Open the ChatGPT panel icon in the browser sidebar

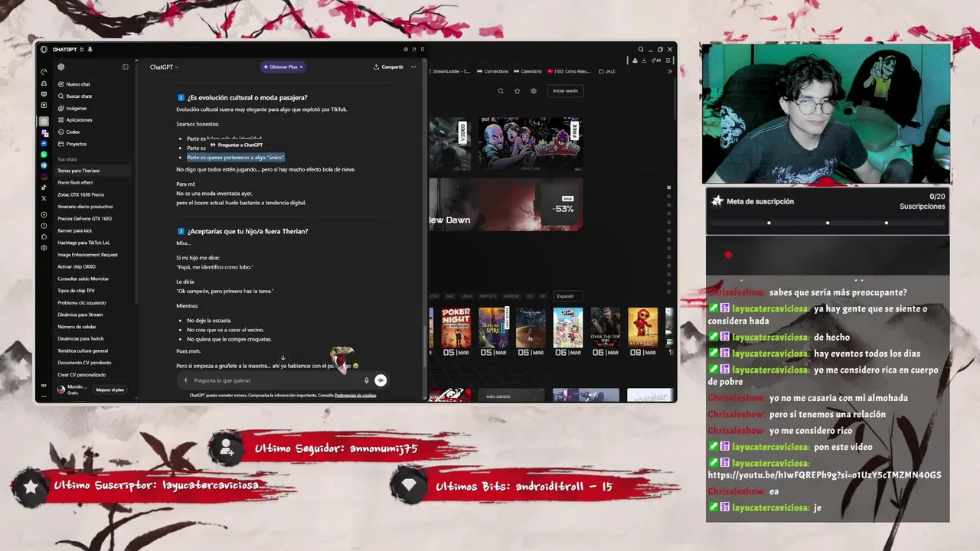coord(44,121)
